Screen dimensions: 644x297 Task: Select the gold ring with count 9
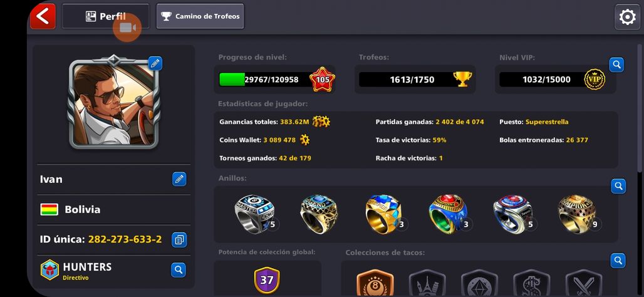(578, 214)
